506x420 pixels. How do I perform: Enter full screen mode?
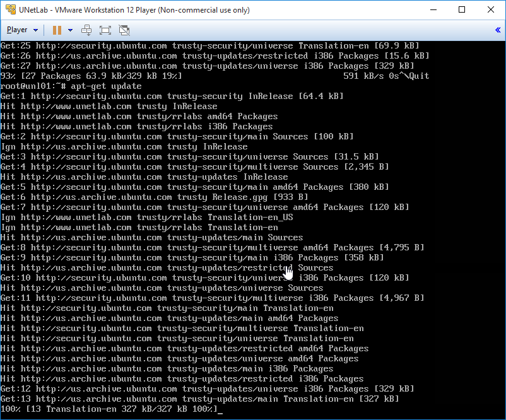[x=105, y=30]
